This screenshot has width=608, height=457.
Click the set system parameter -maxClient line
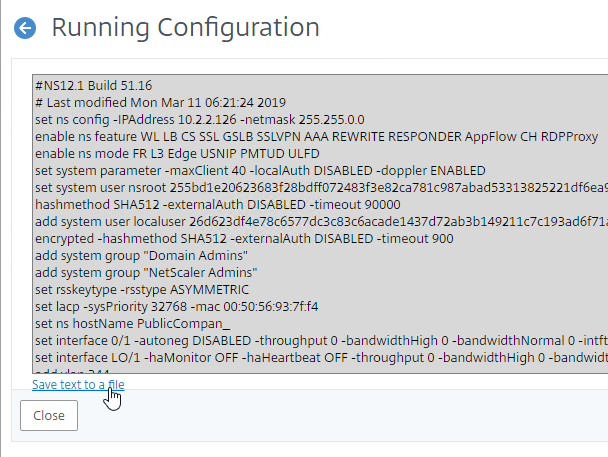point(260,171)
